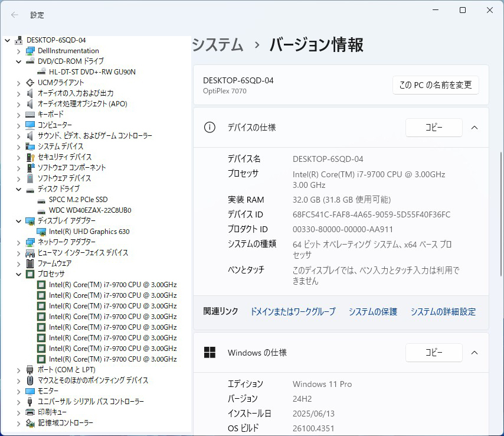Screen dimensions: 504x436
Task: Collapse the Windows の仕様 section chevron
Action: tap(474, 352)
